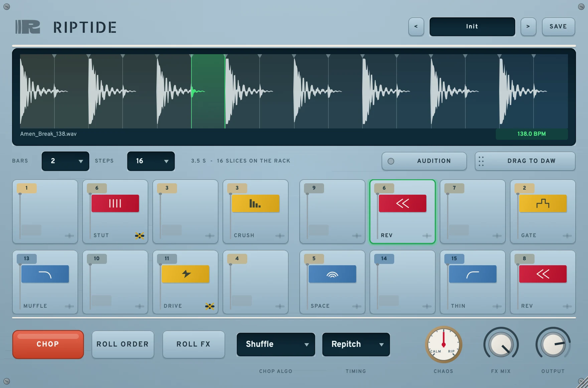
Task: Click the ROLL ORDER button
Action: click(123, 344)
